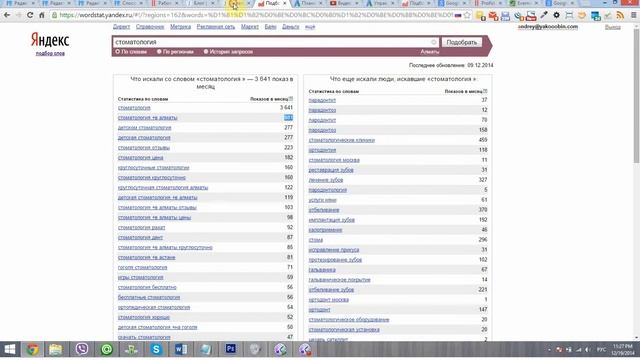Click the Yandex logo
640x360 pixels.
(x=50, y=40)
